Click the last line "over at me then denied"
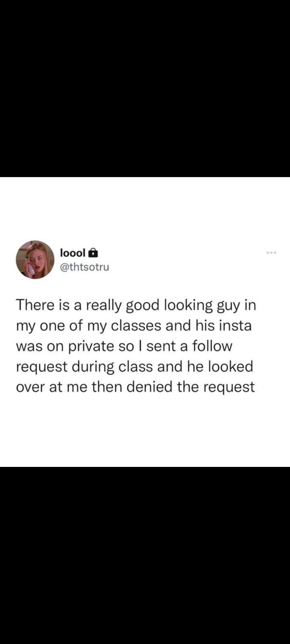Viewport: 290px width, 644px height. (135, 387)
